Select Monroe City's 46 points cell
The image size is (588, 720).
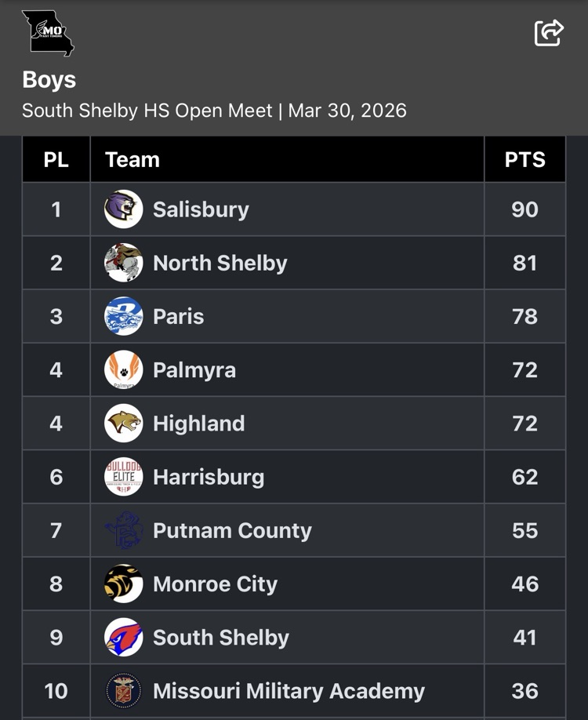pyautogui.click(x=524, y=584)
